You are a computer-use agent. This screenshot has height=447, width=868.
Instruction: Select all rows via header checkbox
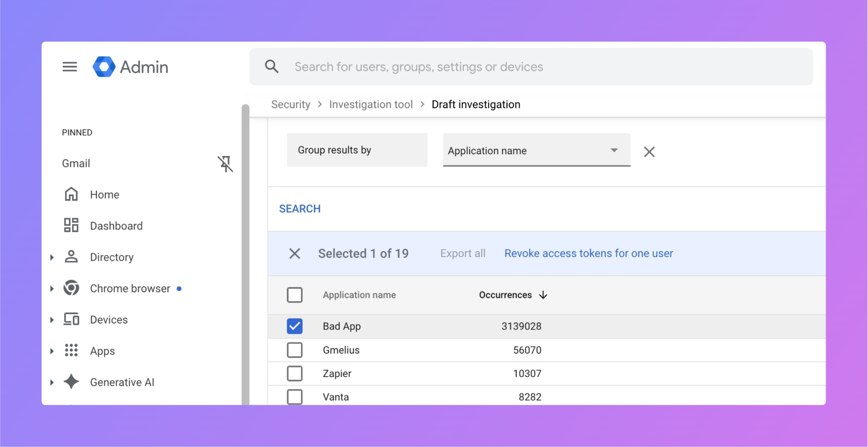click(x=295, y=295)
